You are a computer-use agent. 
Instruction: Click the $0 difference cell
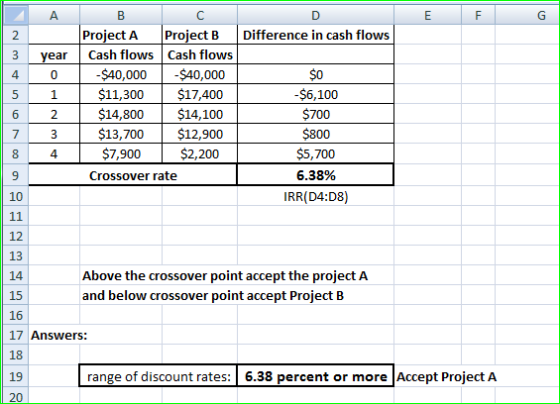[316, 74]
